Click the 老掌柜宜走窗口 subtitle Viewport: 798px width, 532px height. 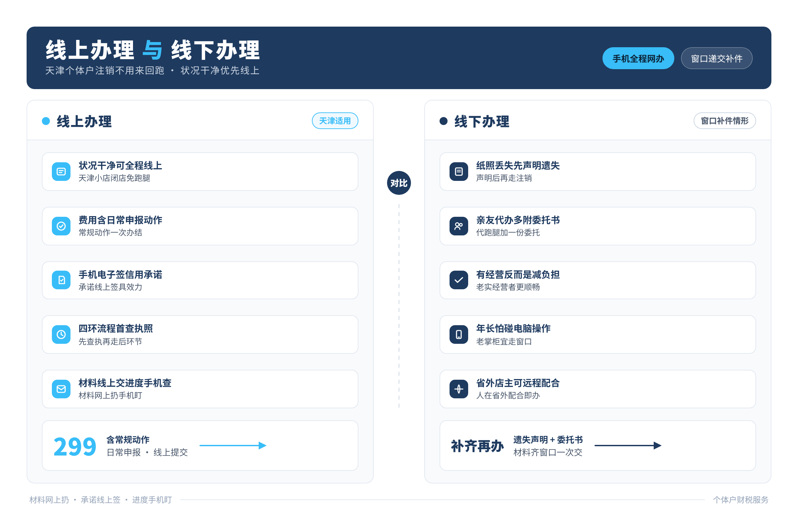point(504,341)
